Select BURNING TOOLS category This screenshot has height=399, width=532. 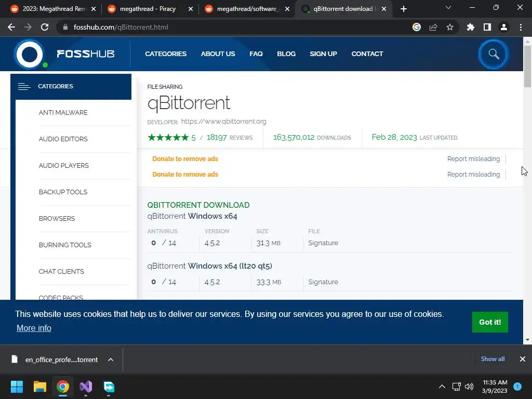coord(65,245)
